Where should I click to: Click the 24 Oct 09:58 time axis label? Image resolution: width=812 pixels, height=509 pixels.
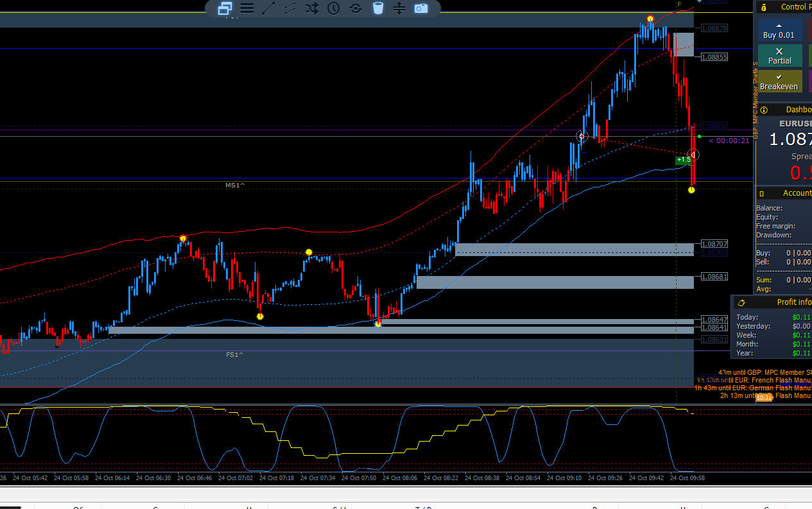(687, 478)
